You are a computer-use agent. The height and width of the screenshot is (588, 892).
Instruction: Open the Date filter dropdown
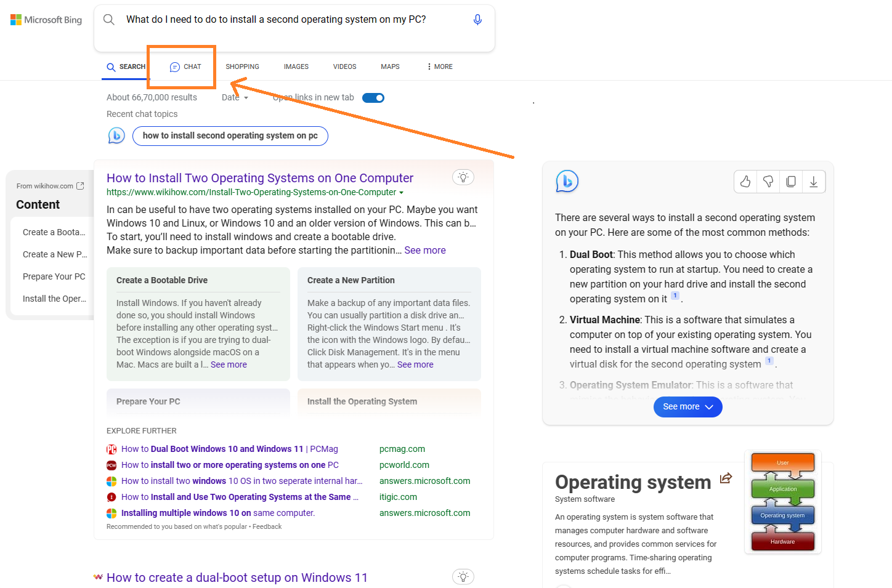pos(235,97)
